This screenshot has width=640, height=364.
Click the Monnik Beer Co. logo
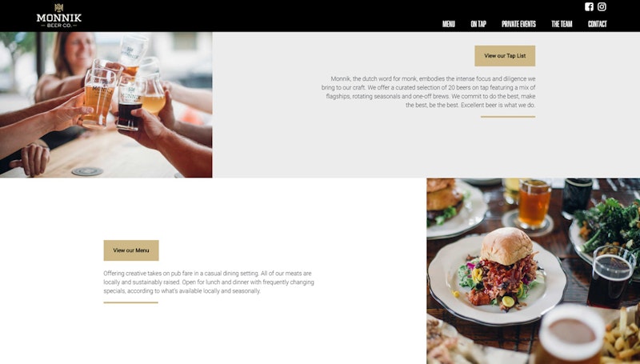pos(59,16)
